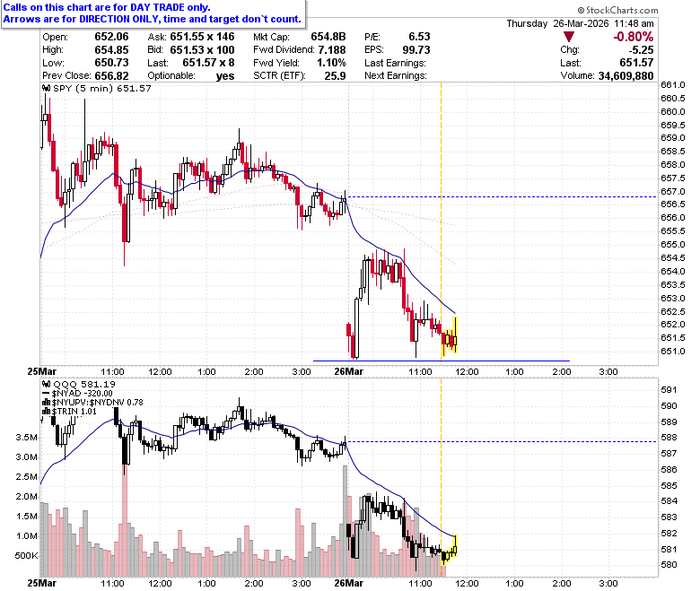Click the Thursday 26-Mar-2026 11:48 am timestamp
Viewport: 700px width, 591px height.
581,23
